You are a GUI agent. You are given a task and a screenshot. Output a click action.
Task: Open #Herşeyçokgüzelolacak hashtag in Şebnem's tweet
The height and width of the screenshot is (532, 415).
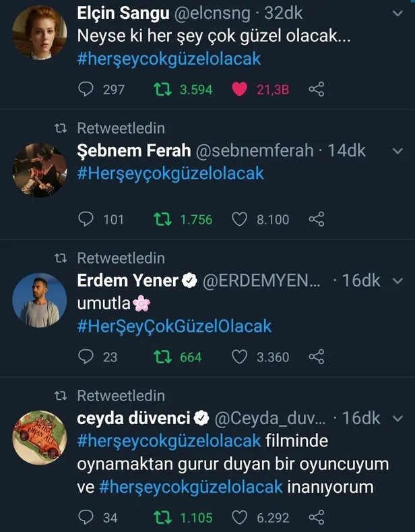pyautogui.click(x=170, y=173)
